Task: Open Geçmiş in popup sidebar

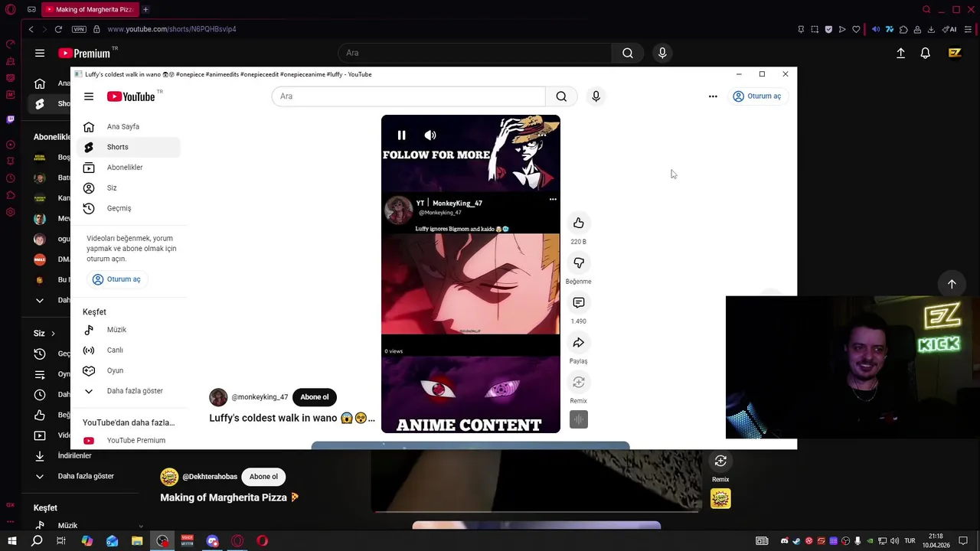Action: tap(127, 208)
